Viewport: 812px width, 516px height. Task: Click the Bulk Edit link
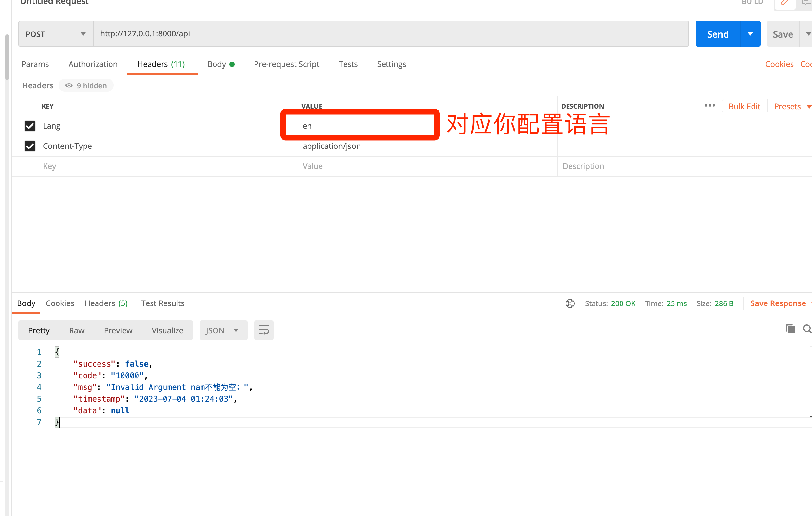[744, 107]
